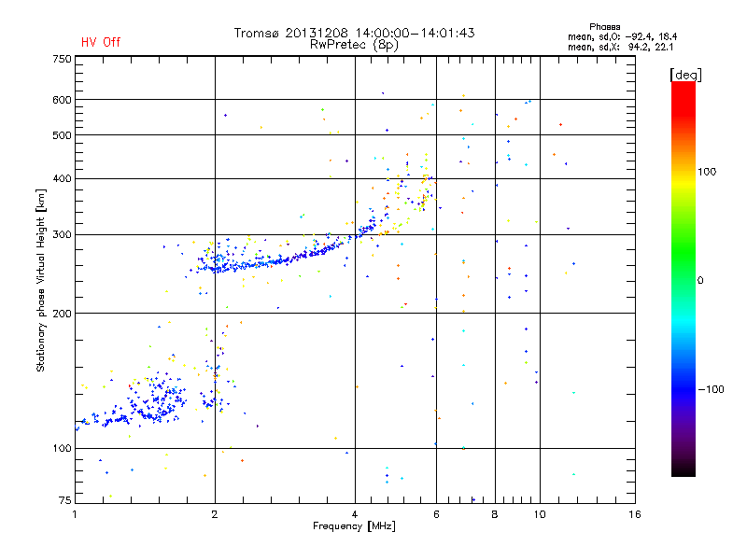
Task: Click colorbar tick label '-100'
Action: 711,389
